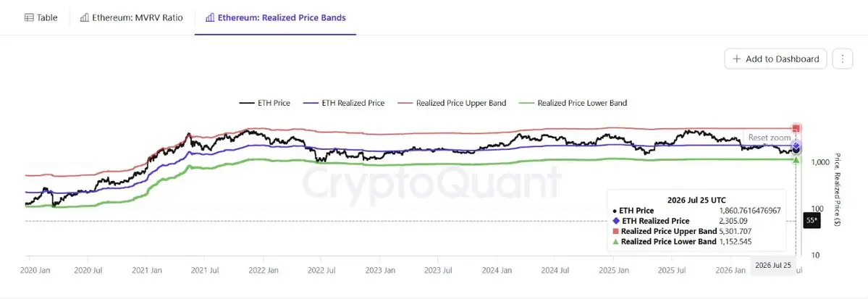Click the black axis value label 55
868x299 pixels.
[x=811, y=220]
